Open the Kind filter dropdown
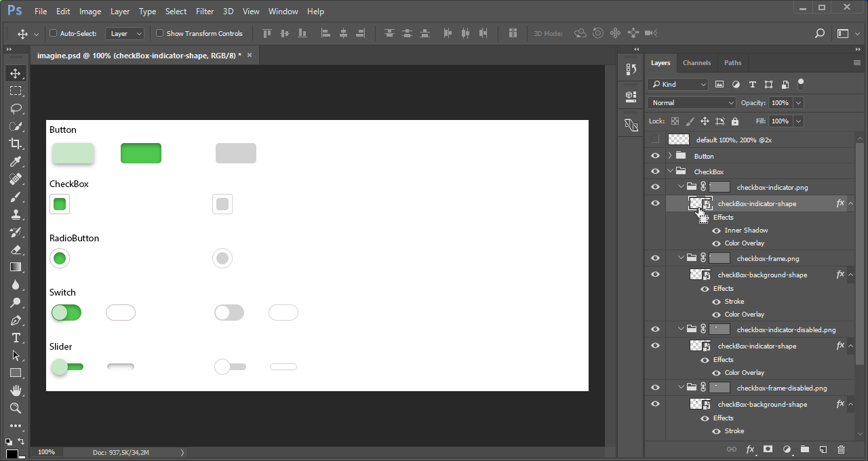 (x=677, y=85)
